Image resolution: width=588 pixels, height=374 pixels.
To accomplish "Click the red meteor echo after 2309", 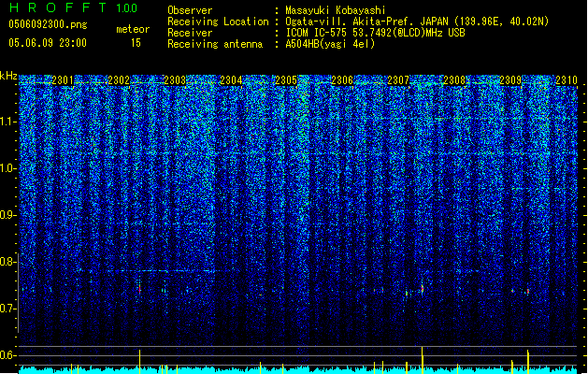I will point(527,291).
